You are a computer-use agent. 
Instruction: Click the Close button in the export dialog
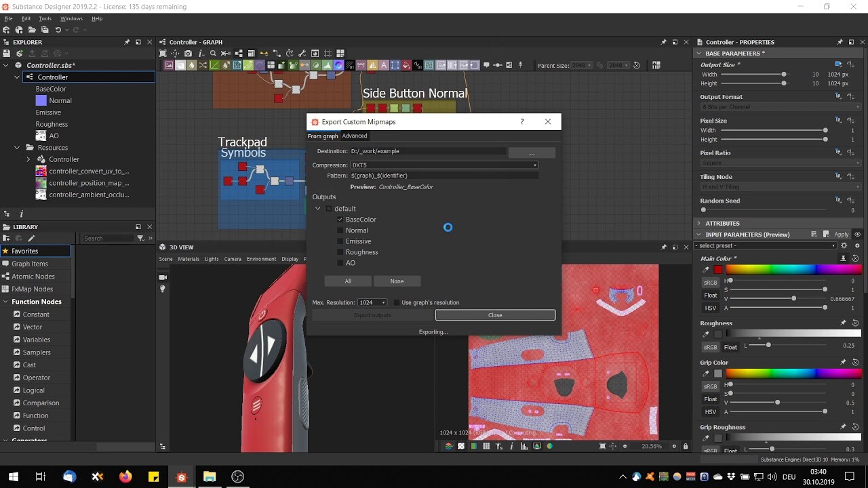[x=495, y=314]
